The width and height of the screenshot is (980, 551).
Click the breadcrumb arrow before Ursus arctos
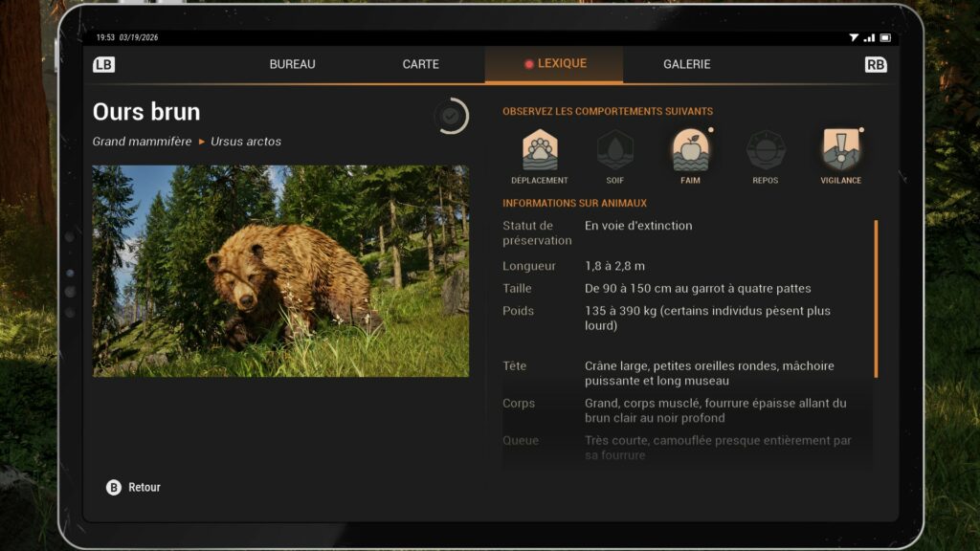point(202,142)
